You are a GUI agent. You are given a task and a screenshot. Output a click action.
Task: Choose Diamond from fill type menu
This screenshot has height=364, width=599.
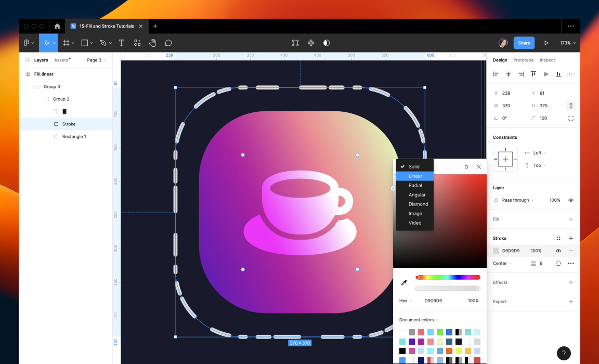(415, 204)
